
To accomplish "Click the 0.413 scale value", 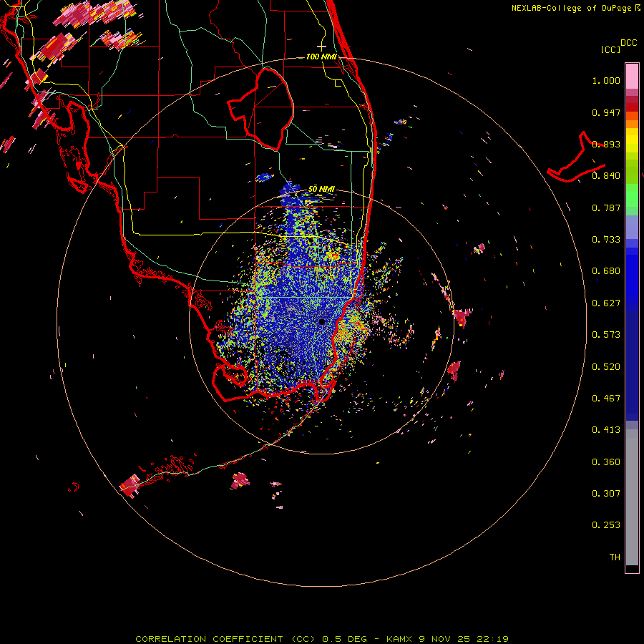I will point(606,430).
